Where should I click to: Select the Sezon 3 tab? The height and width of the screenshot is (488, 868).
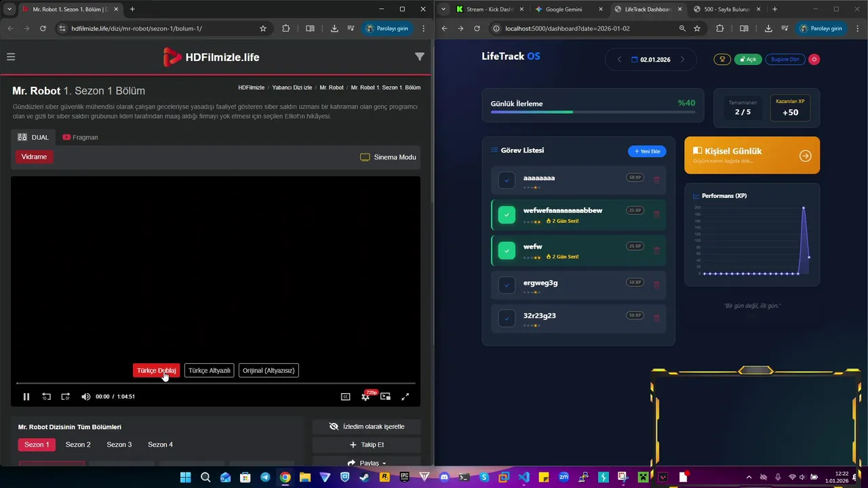(x=119, y=445)
